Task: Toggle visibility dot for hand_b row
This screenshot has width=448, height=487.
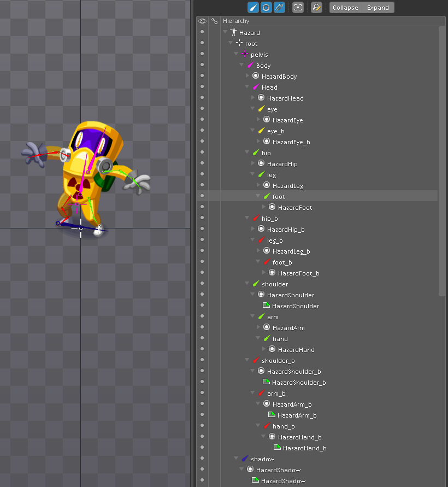Action: (x=202, y=425)
